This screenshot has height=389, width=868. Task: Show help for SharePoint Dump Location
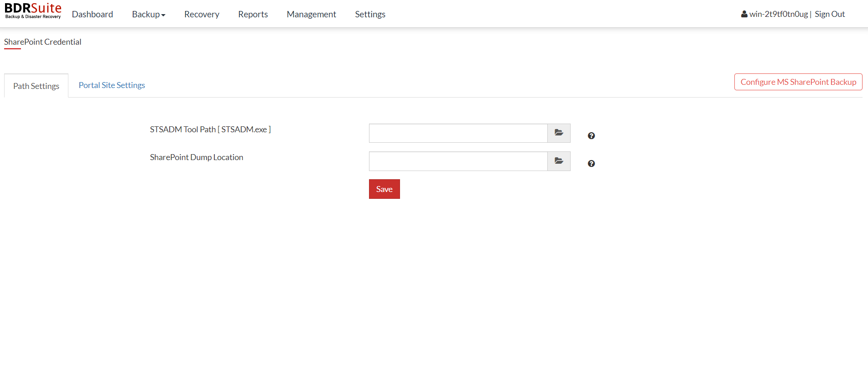591,164
